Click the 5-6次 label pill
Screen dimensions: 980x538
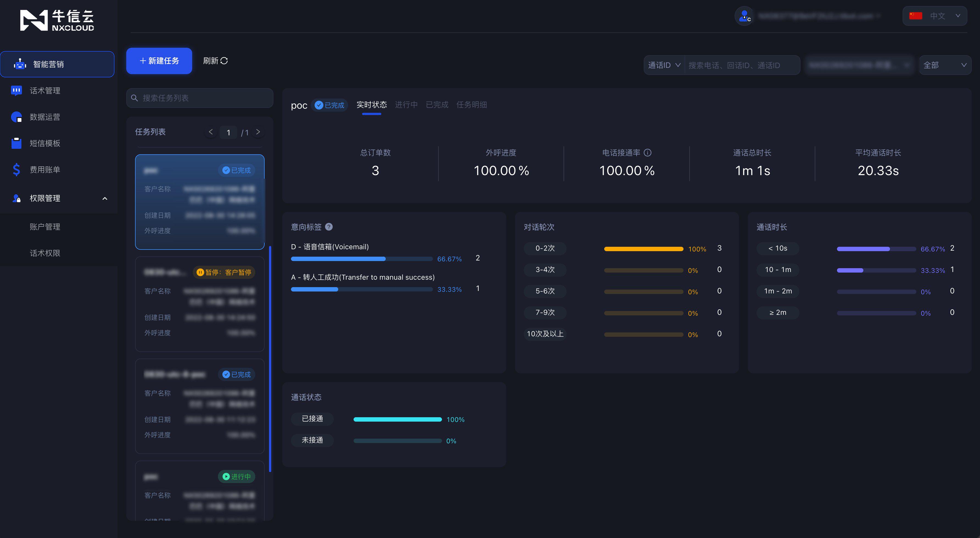(545, 291)
